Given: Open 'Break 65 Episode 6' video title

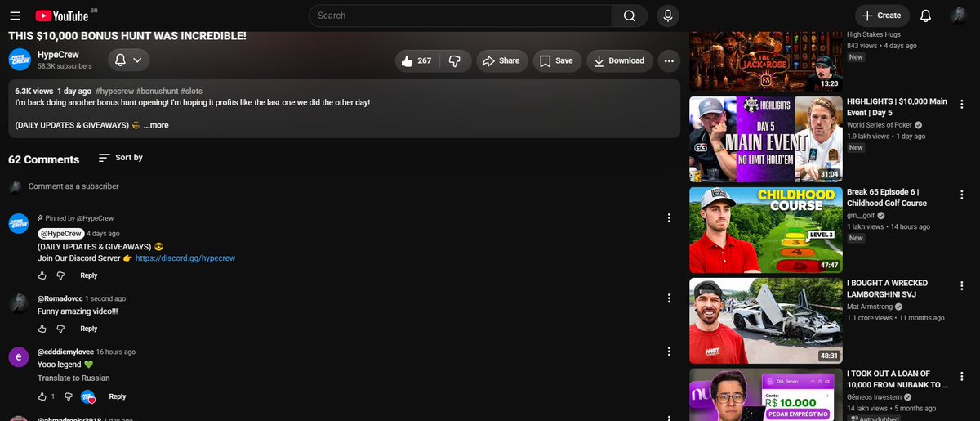Looking at the screenshot, I should (887, 198).
